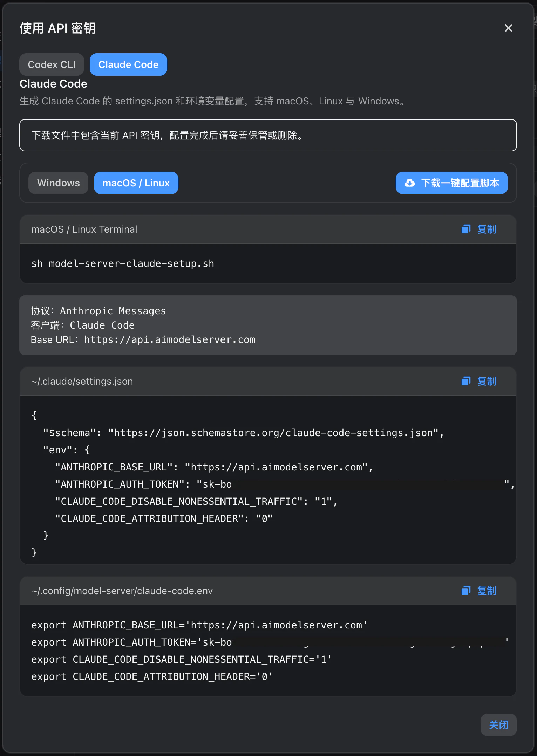Click the 'macOS / Linux Terminal' header label
The height and width of the screenshot is (756, 537).
[x=84, y=229]
